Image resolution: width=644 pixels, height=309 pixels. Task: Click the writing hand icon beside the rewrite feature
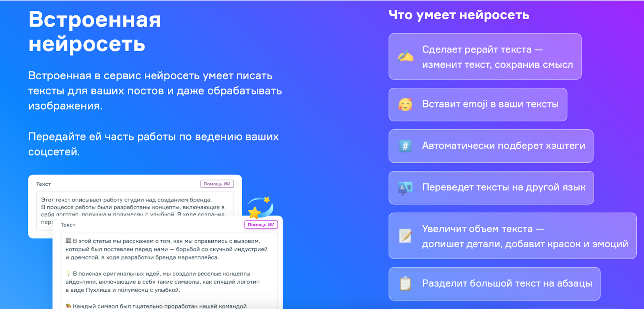[x=405, y=56]
